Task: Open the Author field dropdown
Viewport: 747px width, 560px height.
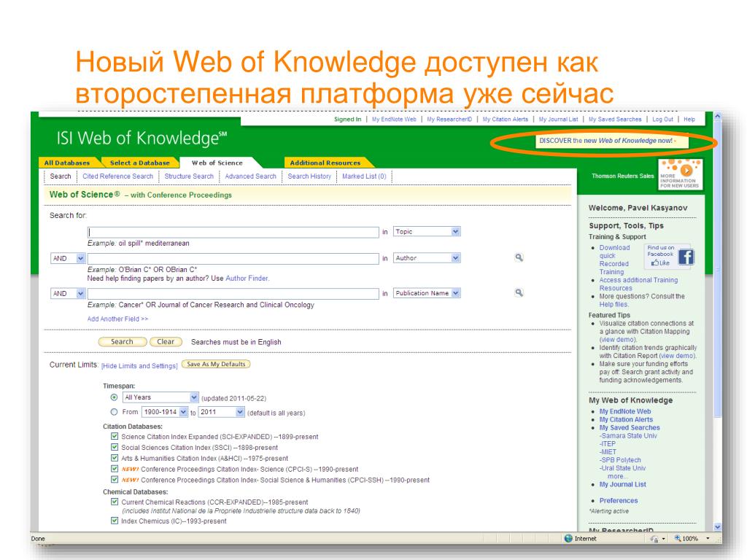Action: click(427, 257)
